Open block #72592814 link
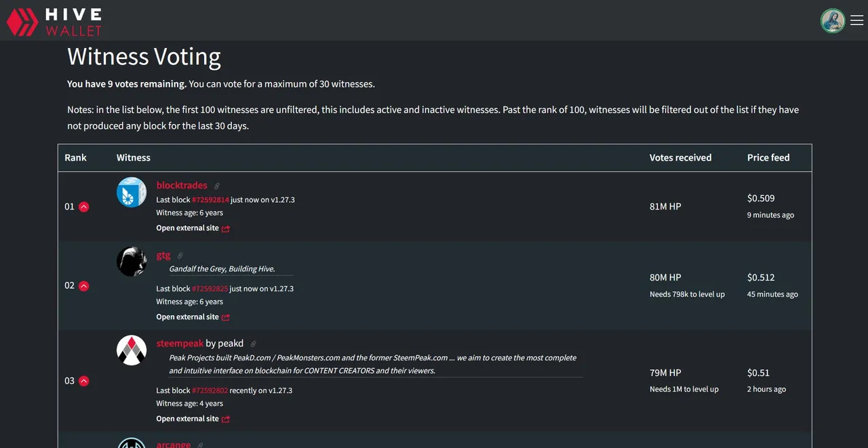 pos(210,200)
